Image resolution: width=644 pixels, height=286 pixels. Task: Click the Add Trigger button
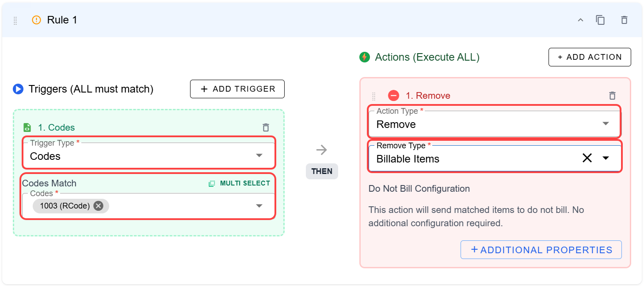tap(237, 89)
